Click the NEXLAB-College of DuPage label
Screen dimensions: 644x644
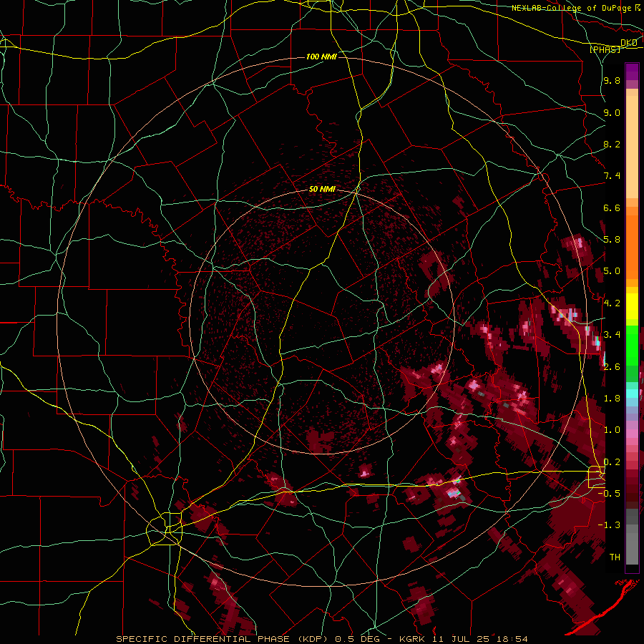571,8
